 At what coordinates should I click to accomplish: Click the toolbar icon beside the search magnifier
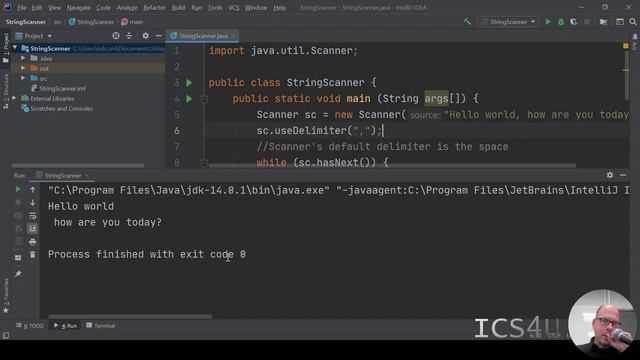[x=620, y=22]
